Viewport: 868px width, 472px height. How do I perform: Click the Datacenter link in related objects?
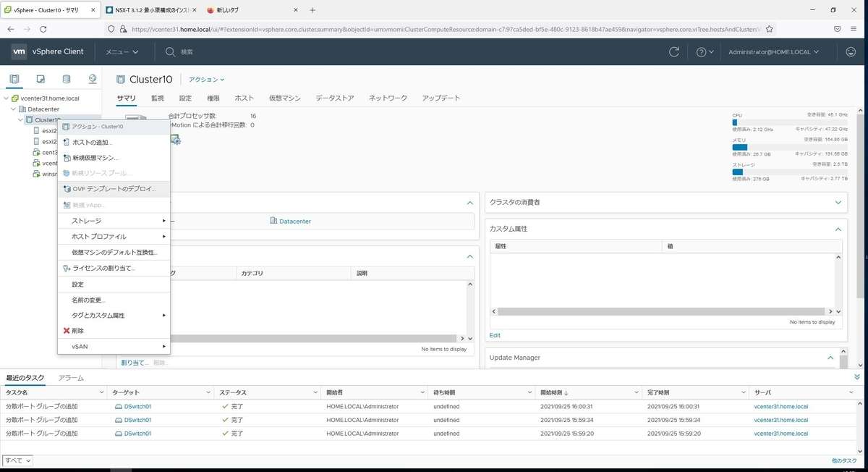tap(295, 221)
